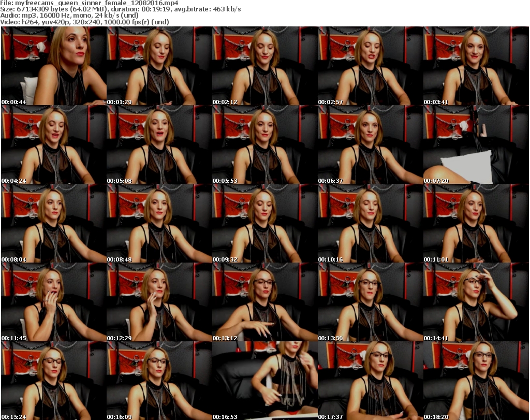View the frame at 00:17:37
The height and width of the screenshot is (420, 530).
click(370, 381)
